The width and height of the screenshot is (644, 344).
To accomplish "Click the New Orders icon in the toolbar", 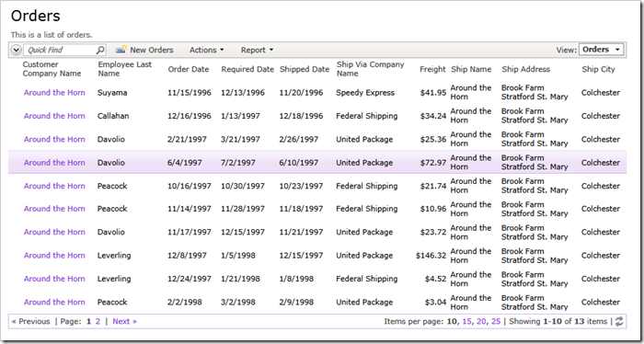I will 121,50.
